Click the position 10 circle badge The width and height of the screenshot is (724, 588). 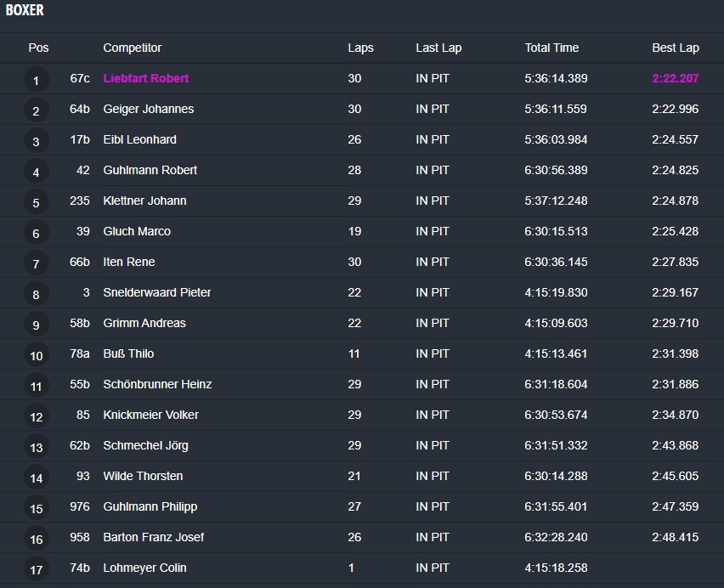(x=36, y=356)
